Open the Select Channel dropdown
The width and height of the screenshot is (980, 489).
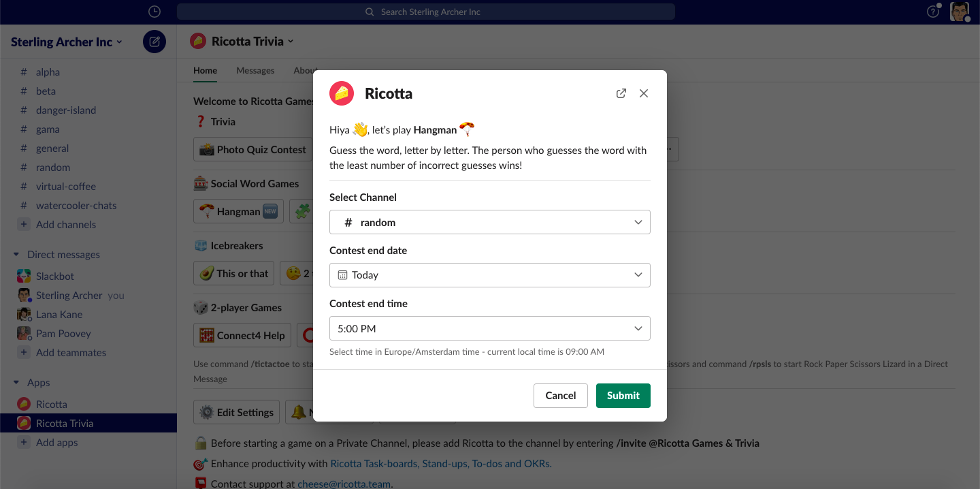click(x=489, y=222)
